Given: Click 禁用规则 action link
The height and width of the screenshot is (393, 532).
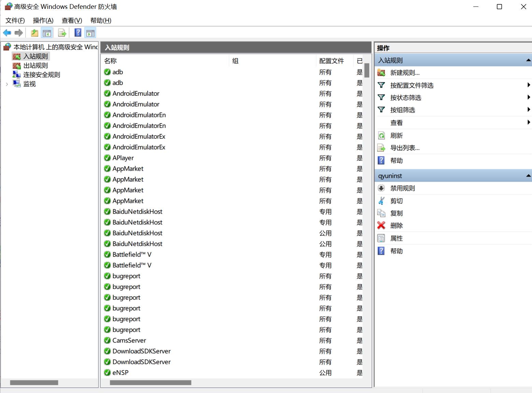Looking at the screenshot, I should (403, 188).
